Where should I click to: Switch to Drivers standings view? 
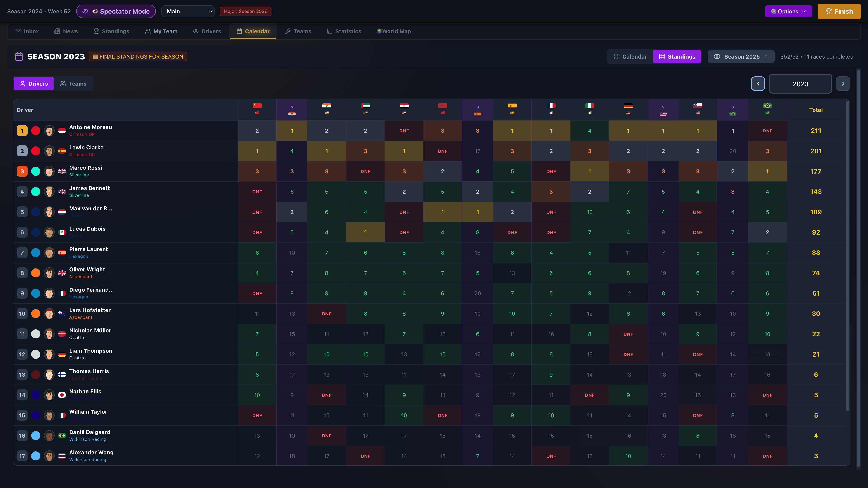[x=34, y=84]
